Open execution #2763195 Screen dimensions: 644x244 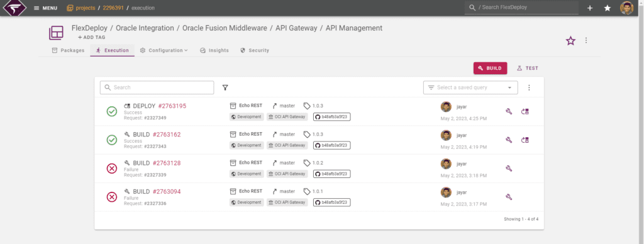pos(172,106)
